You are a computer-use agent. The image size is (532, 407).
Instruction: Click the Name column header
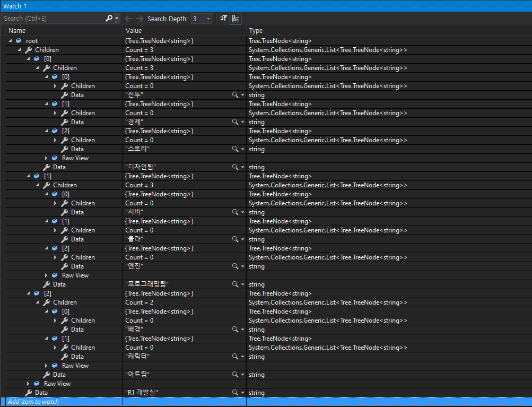[17, 31]
